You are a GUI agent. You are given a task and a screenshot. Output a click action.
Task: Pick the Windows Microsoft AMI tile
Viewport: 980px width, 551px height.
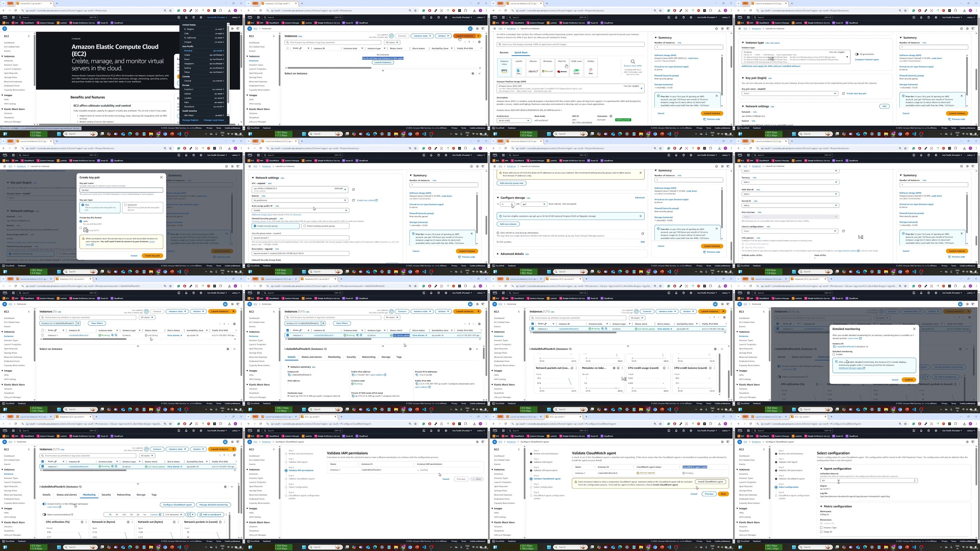[548, 68]
